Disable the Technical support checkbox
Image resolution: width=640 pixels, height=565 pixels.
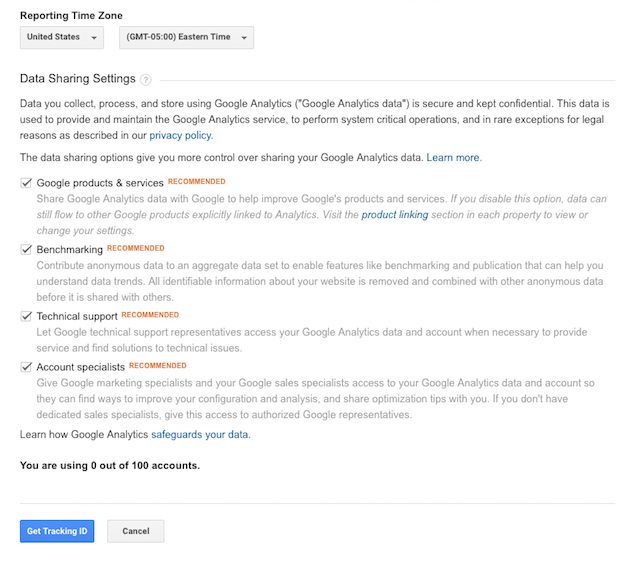coord(26,316)
